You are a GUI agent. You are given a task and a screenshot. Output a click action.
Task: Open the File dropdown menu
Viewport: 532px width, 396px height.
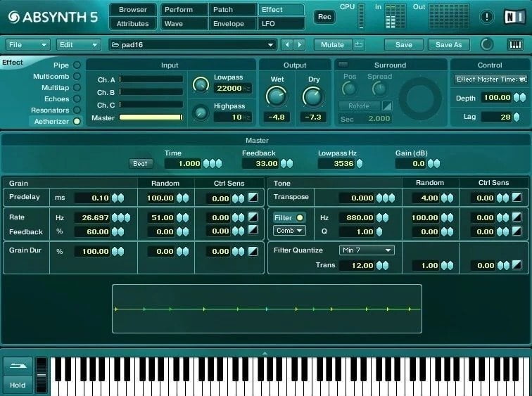point(28,45)
